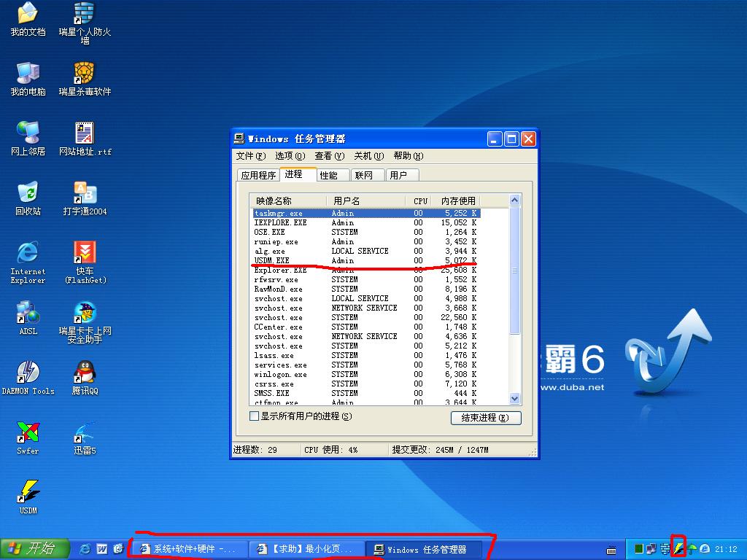This screenshot has height=560, width=747.
Task: Click the DAEMON Tools desktop icon
Action: pyautogui.click(x=28, y=373)
